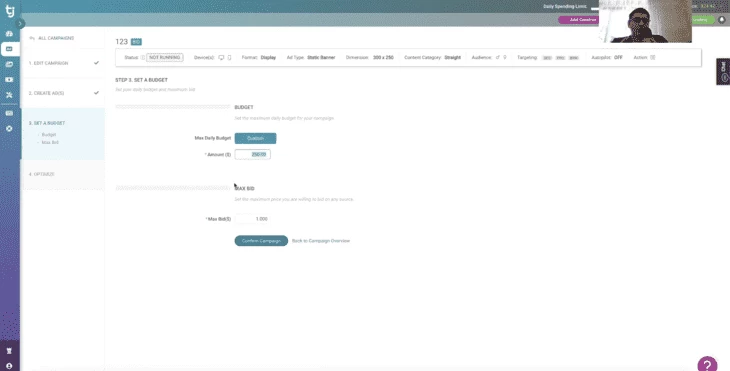Click the notification bell icon

[722, 20]
